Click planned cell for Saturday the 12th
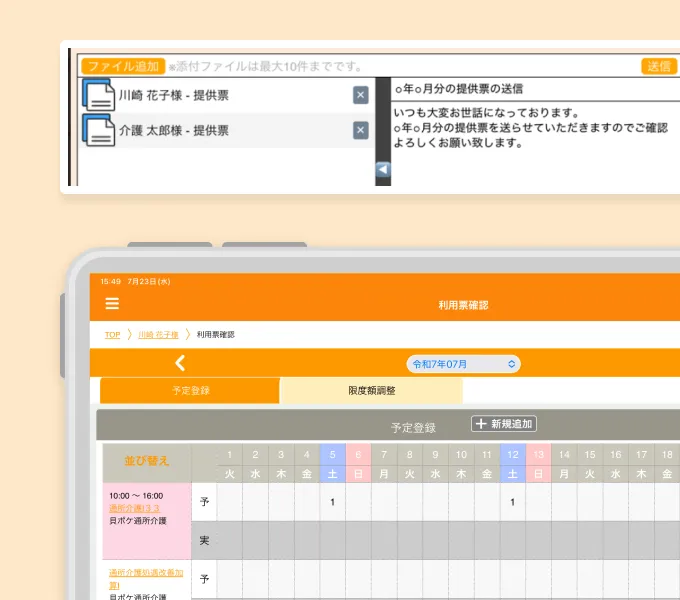The width and height of the screenshot is (680, 600). pos(512,502)
